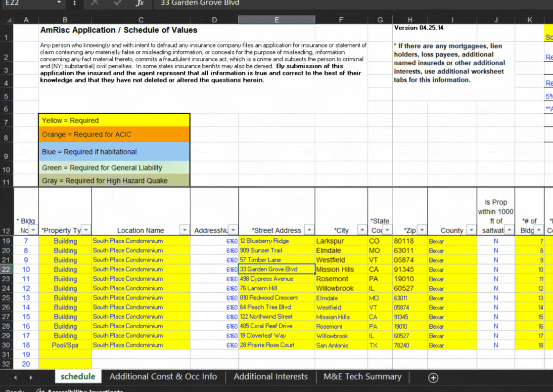Select cell containing 122 Northwind Street
The width and height of the screenshot is (553, 392).
point(276,317)
